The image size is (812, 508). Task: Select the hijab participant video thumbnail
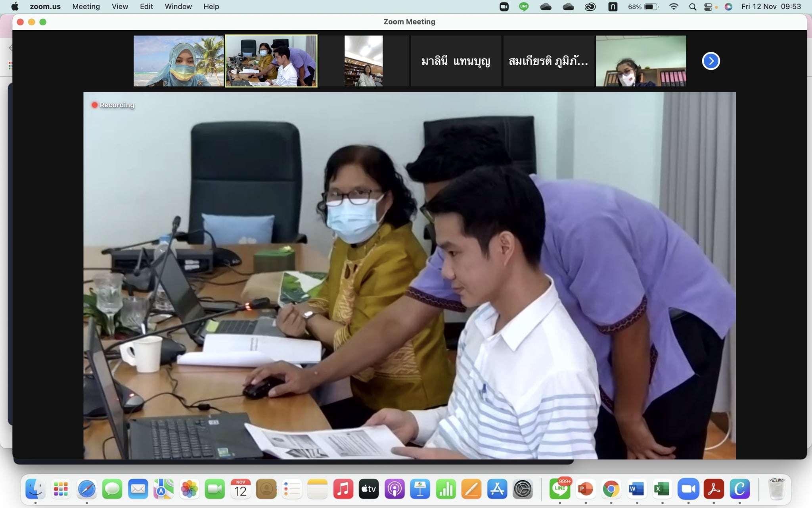click(x=178, y=61)
